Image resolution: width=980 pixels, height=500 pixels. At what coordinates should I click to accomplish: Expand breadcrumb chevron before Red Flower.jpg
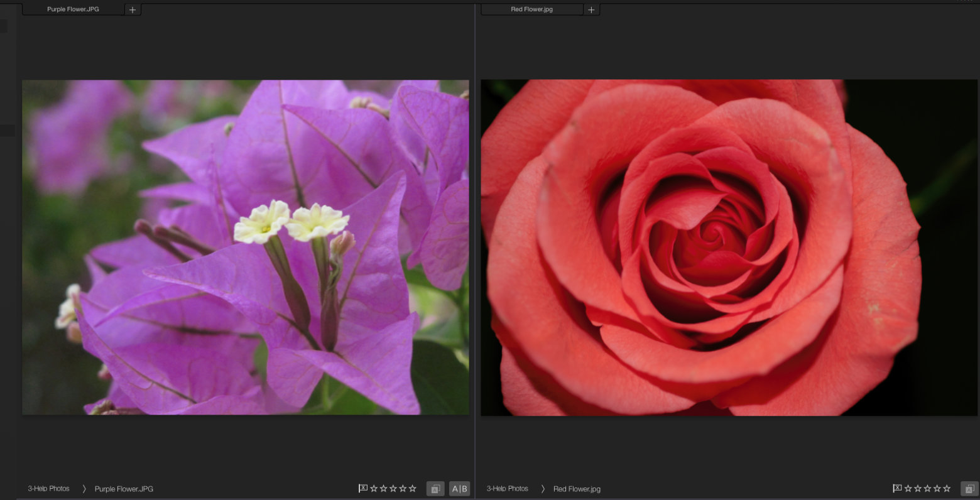[x=543, y=489]
